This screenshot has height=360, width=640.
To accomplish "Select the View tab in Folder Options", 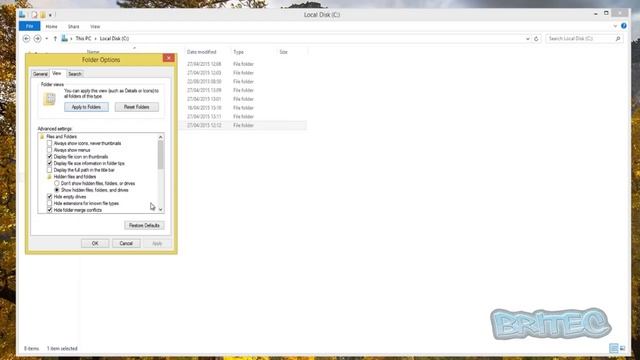I will pos(57,73).
